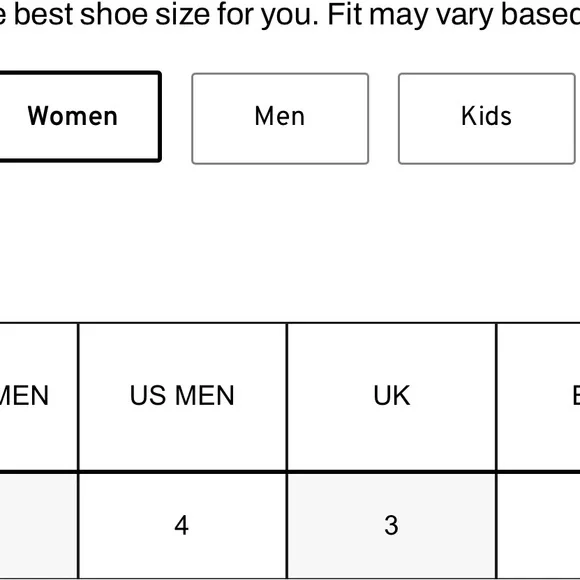
Task: Click the word "for" in the top sentence
Action: click(236, 14)
